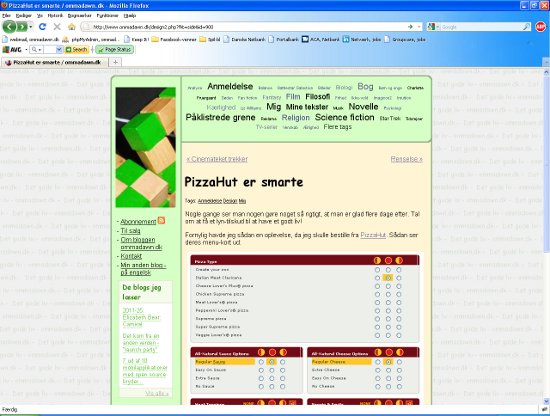Open the address bar history dropdown
The height and width of the screenshot is (416, 550).
click(x=419, y=27)
